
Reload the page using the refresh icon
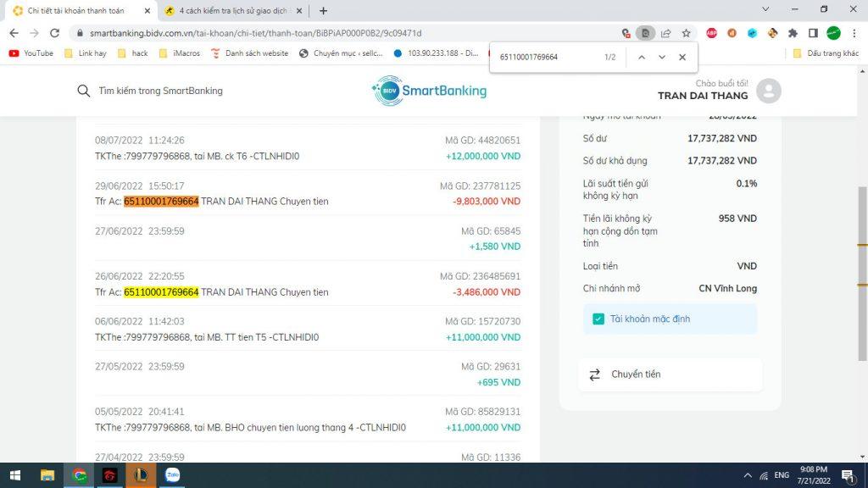(x=55, y=33)
